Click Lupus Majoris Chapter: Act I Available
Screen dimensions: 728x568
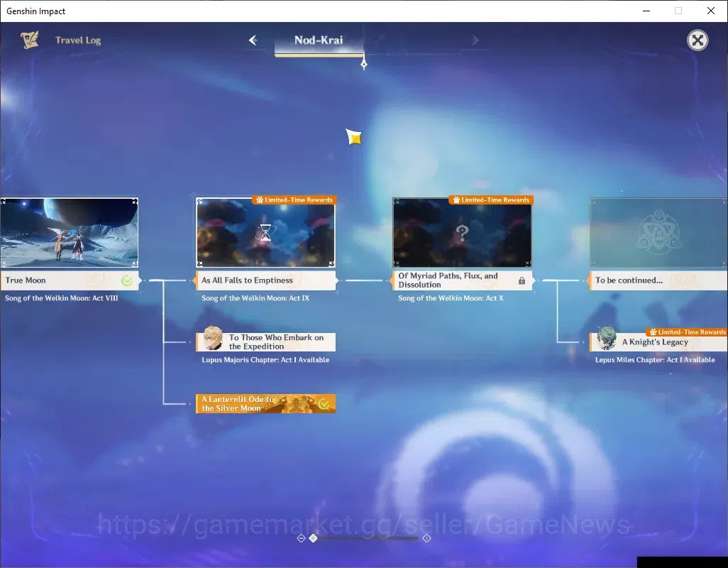tap(265, 360)
